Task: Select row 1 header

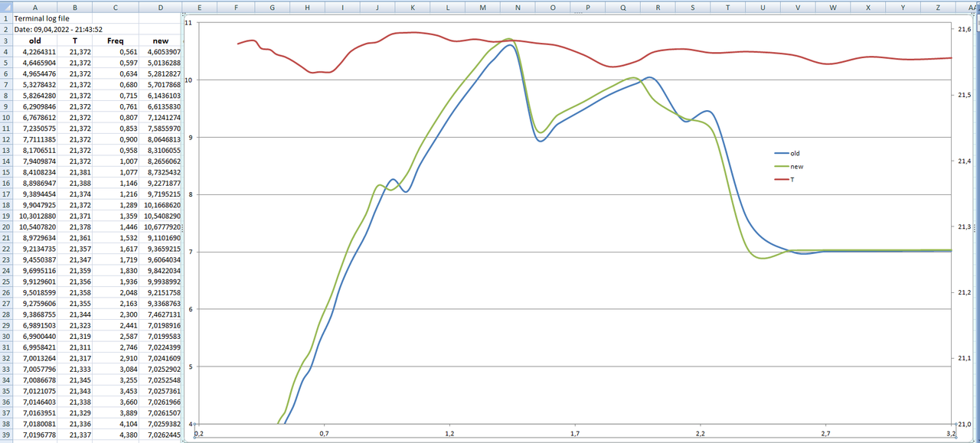Action: [6, 17]
